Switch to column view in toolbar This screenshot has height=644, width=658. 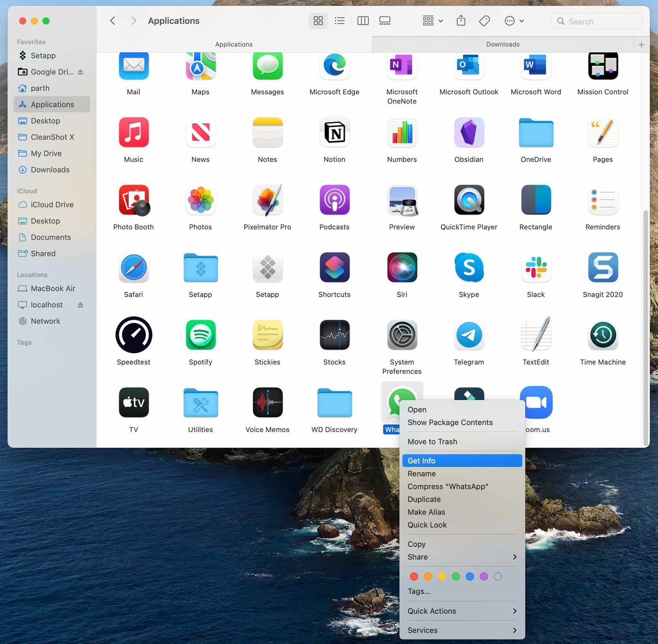363,21
